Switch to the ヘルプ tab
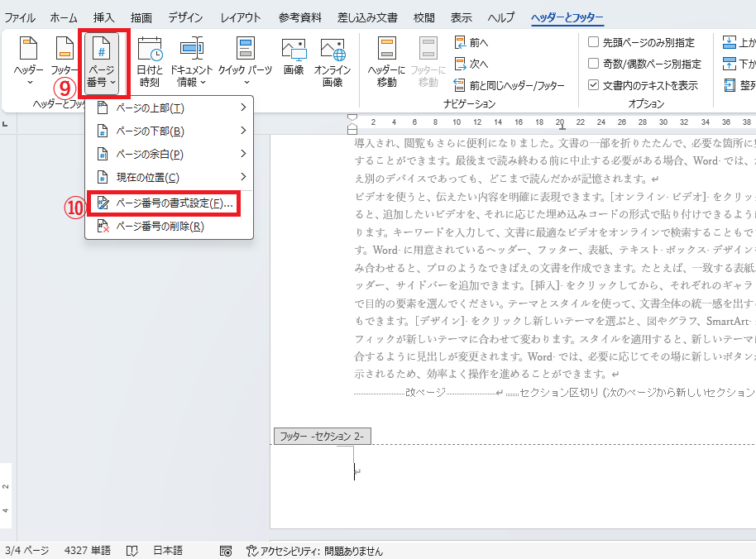756x559 pixels. click(x=501, y=18)
